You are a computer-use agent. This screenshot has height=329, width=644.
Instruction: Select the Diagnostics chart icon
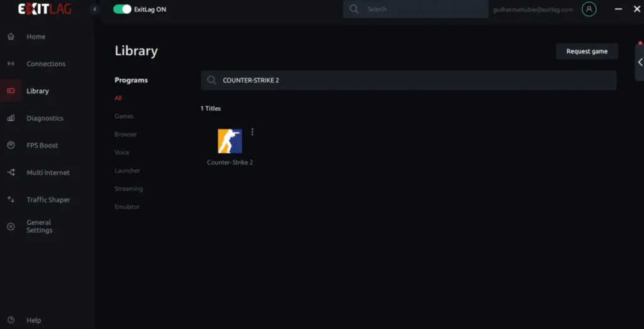[x=11, y=118]
